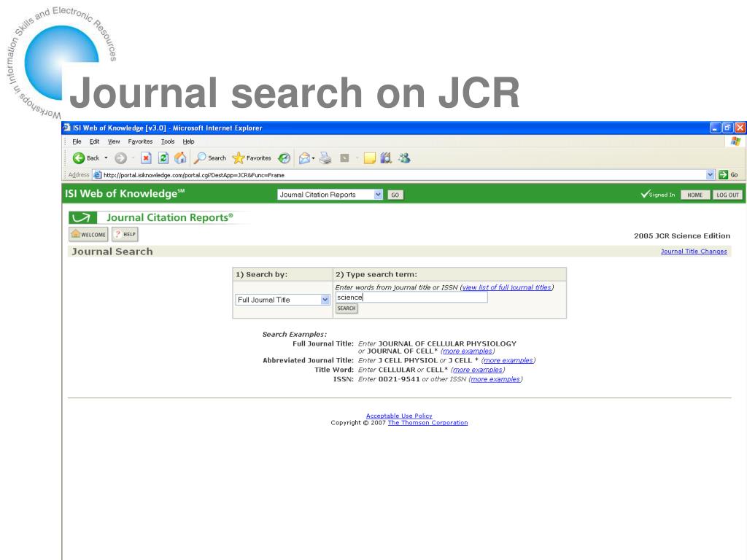Open the Favorites menu
This screenshot has height=560, width=747.
140,141
